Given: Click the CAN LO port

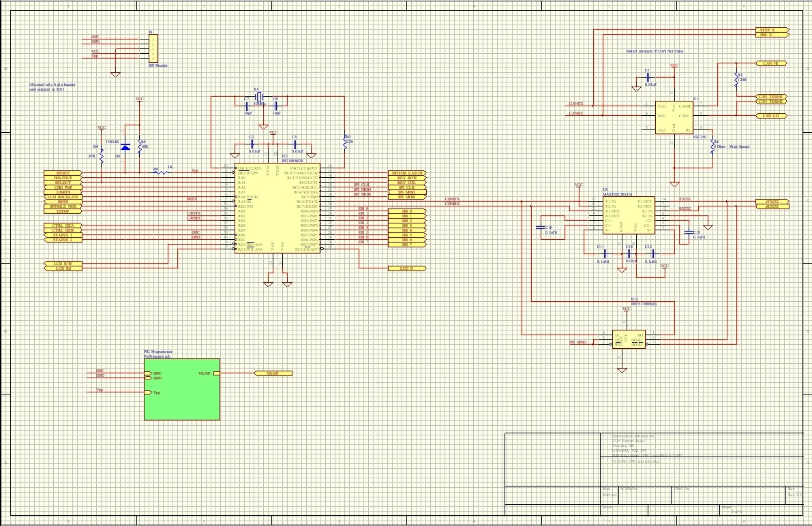Looking at the screenshot, I should (772, 116).
